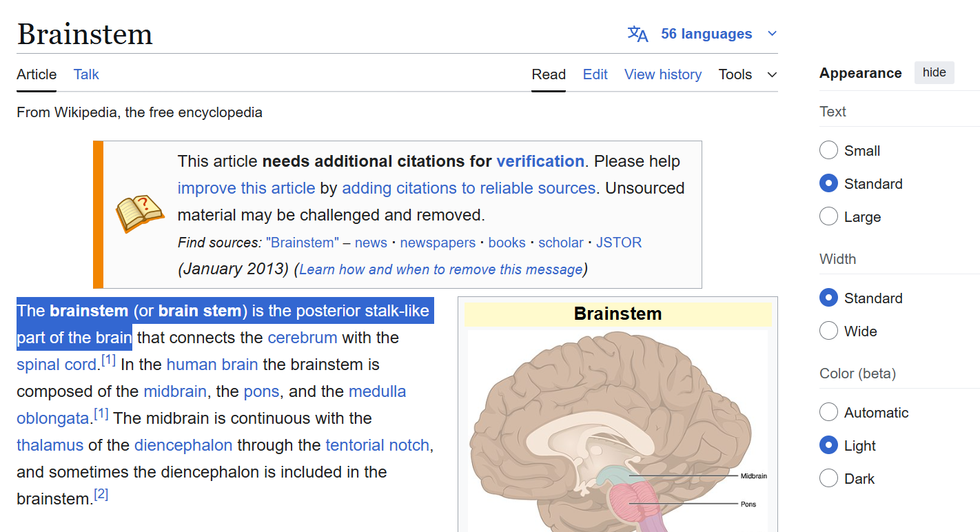Expand the 56 languages chevron arrow
980x532 pixels.
coord(772,34)
